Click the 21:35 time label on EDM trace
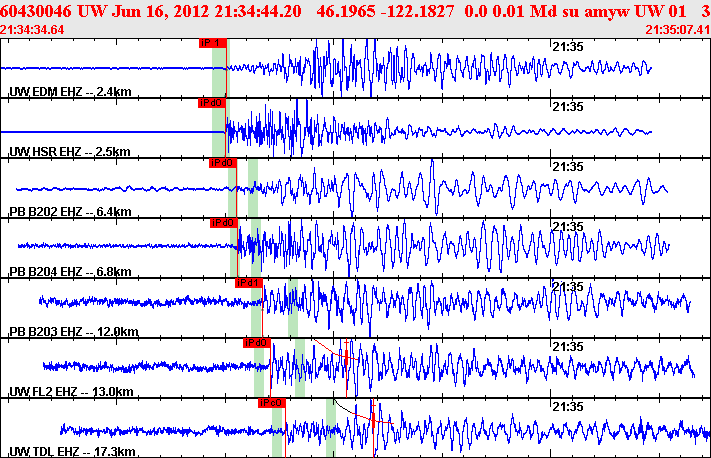 [x=568, y=47]
